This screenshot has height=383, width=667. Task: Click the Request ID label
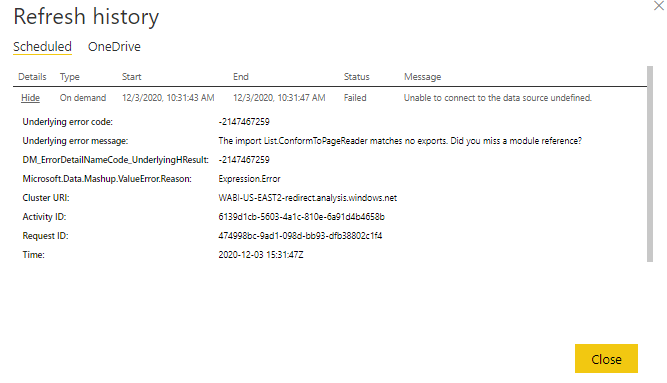tap(46, 236)
